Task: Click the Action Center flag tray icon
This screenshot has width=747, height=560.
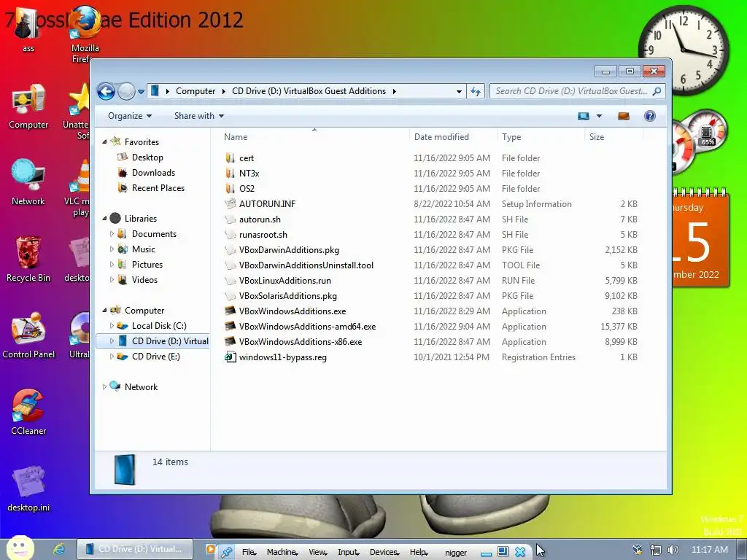Action: pyautogui.click(x=638, y=550)
